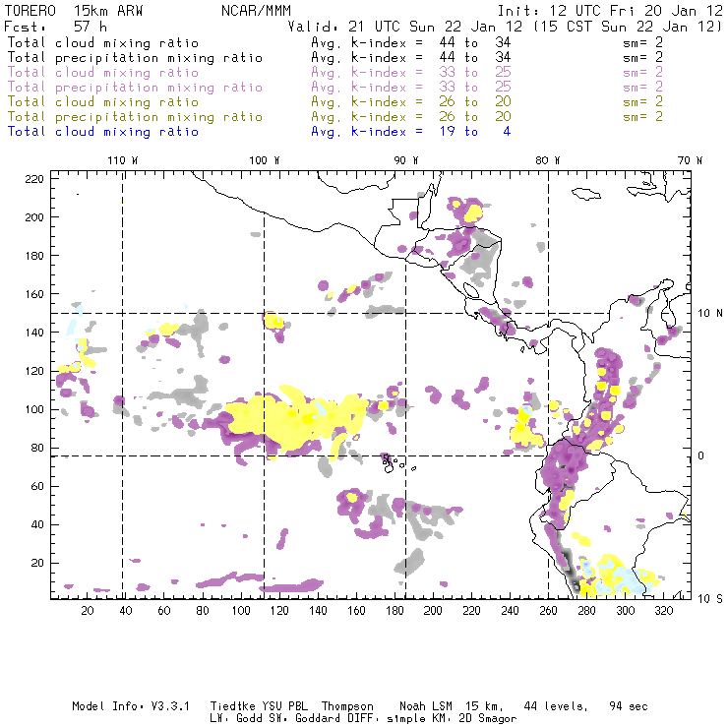The height and width of the screenshot is (728, 728).
Task: Click the x-axis tick label '260'
Action: [548, 611]
